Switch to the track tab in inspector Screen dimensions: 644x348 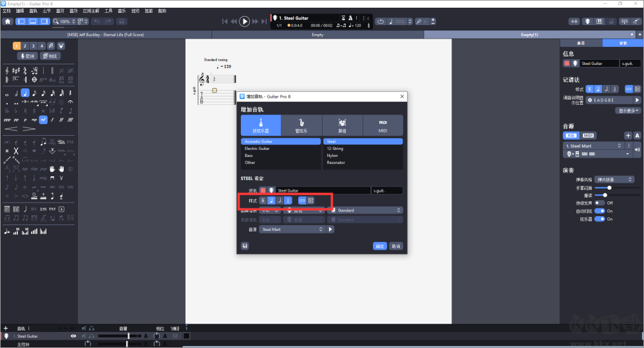(623, 42)
